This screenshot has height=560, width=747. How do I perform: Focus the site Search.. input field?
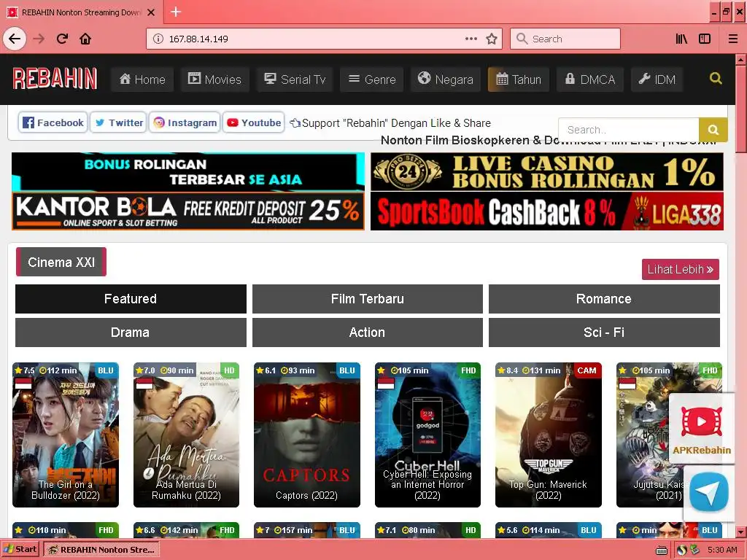(x=628, y=130)
